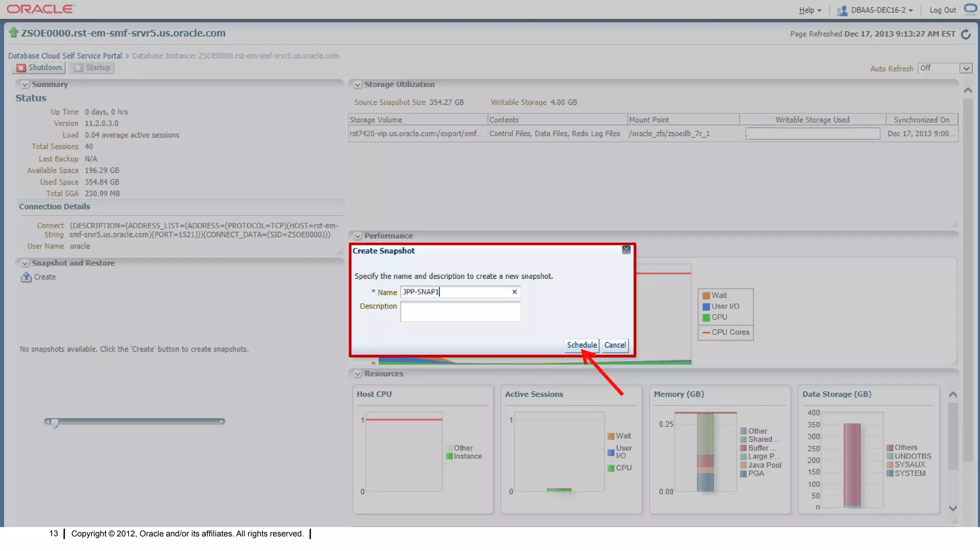The image size is (980, 551).
Task: Click the snapshot timeline slider handle
Action: pos(55,423)
